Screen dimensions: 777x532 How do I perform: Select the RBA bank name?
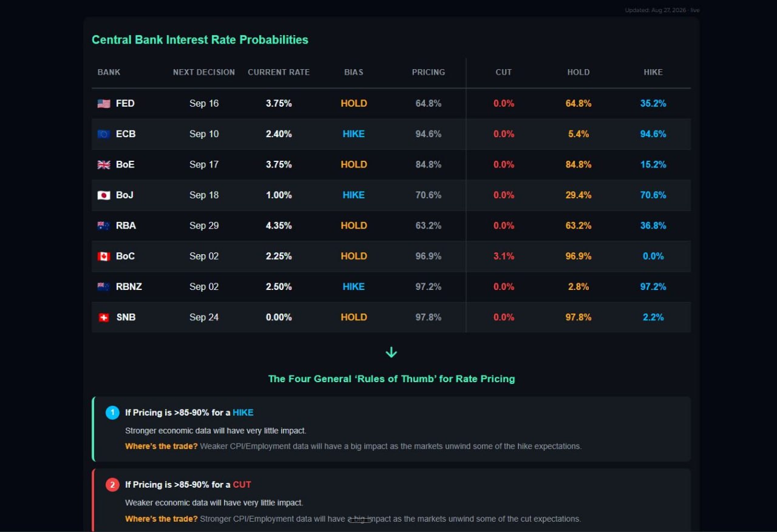tap(126, 226)
